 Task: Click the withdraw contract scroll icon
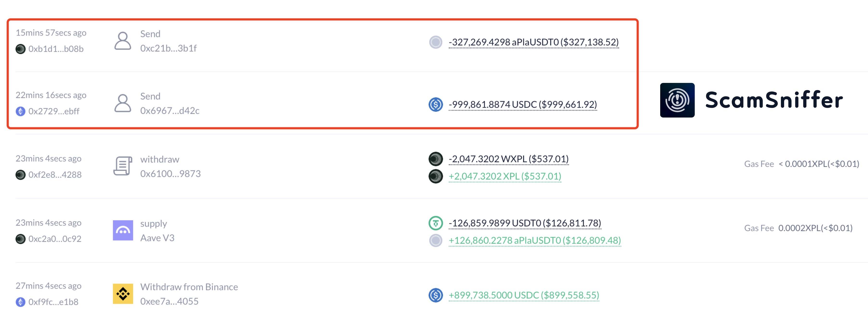click(x=123, y=166)
